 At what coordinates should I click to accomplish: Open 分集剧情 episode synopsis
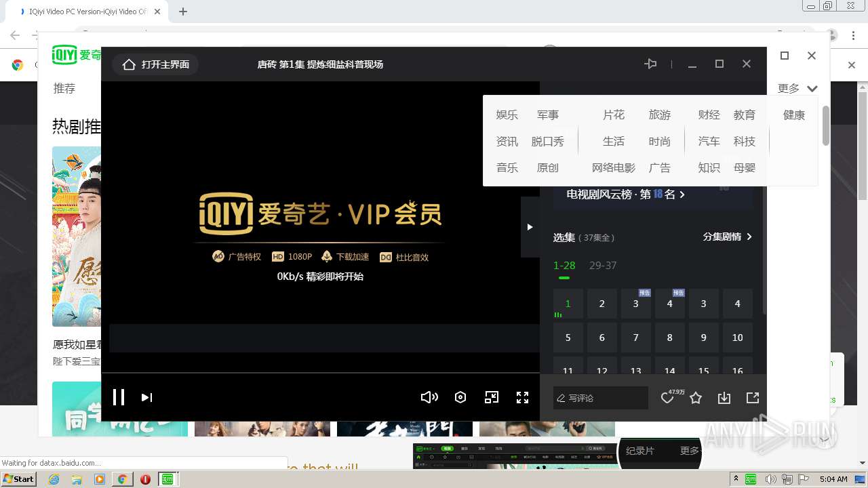click(727, 237)
